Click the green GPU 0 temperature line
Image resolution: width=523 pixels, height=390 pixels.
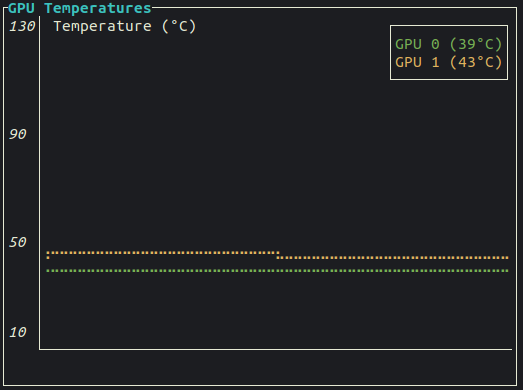coord(278,271)
